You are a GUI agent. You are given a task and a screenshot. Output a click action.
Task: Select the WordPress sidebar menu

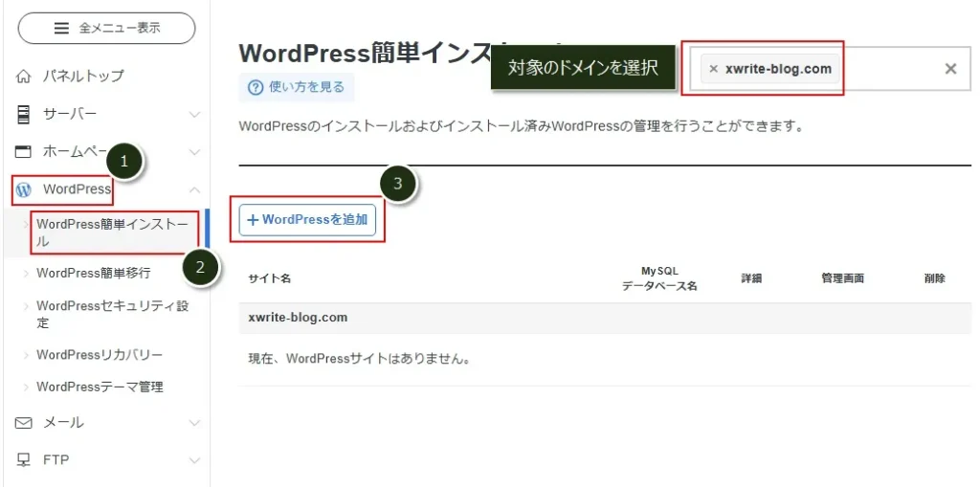click(77, 188)
